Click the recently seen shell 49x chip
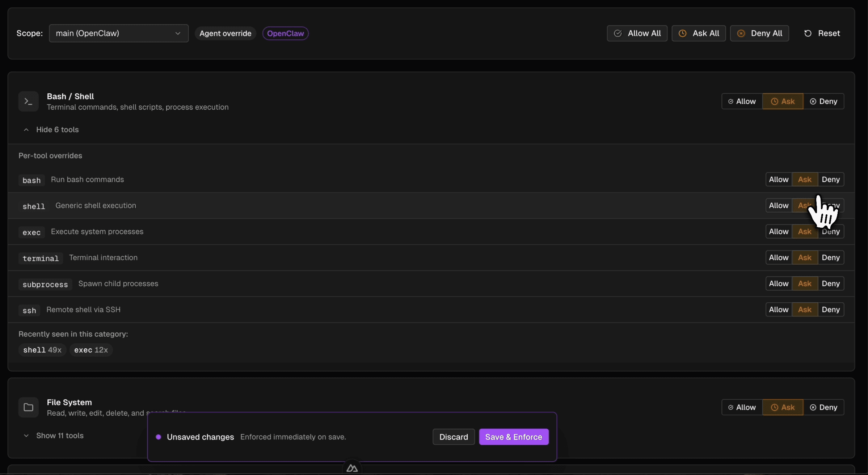Image resolution: width=868 pixels, height=475 pixels. point(42,350)
